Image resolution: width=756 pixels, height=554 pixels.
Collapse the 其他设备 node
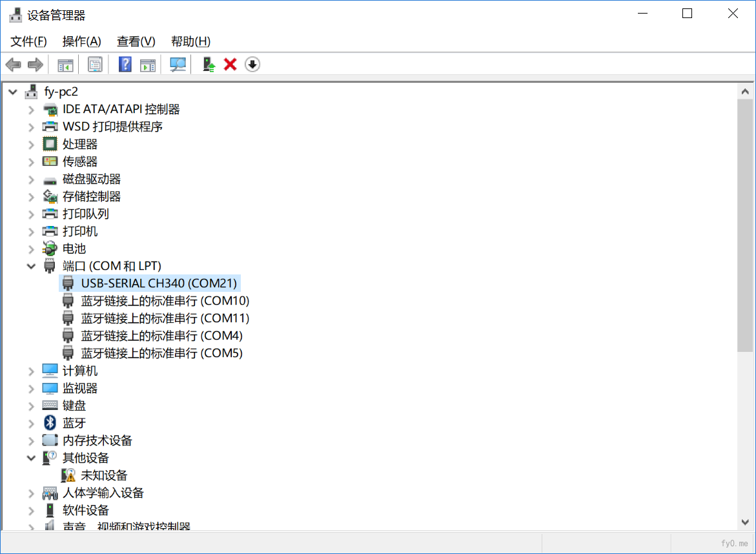point(32,458)
